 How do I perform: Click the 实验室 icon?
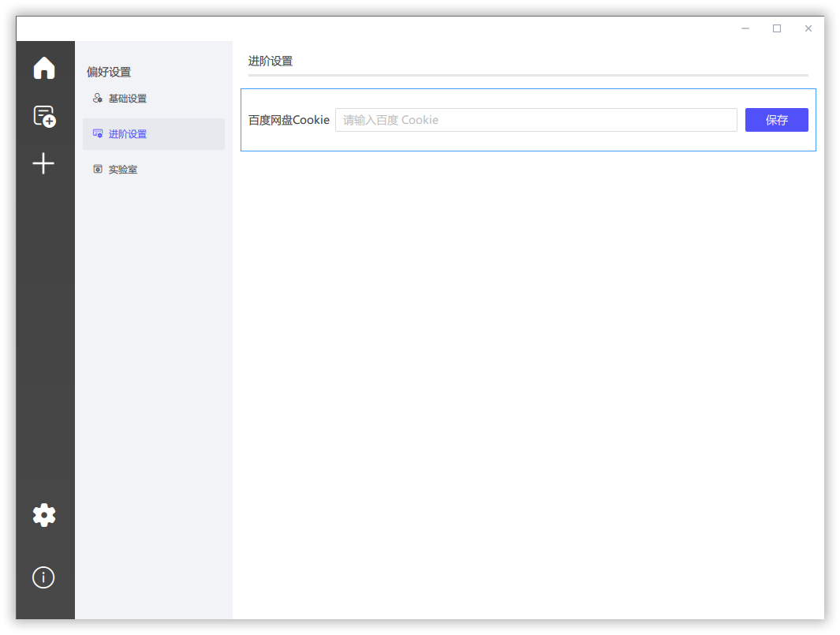click(98, 169)
